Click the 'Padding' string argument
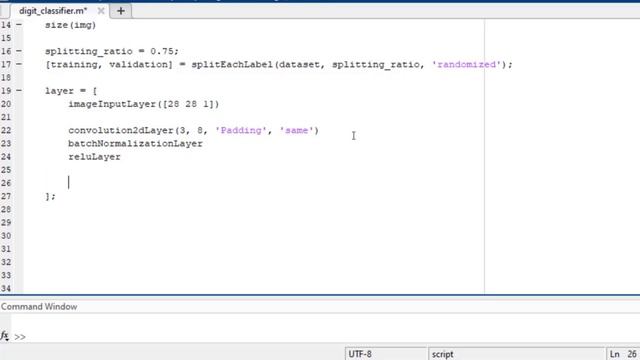The height and width of the screenshot is (360, 640). point(241,131)
